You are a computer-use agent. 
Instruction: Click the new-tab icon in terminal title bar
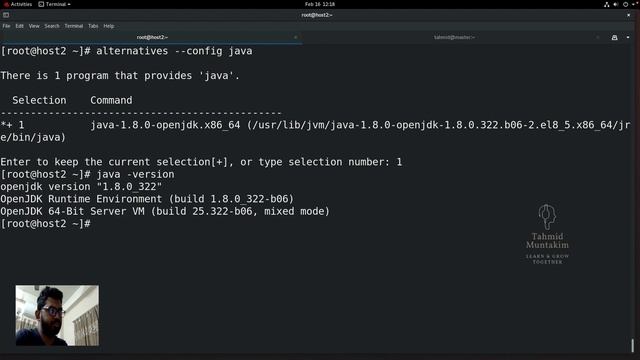(x=6, y=15)
